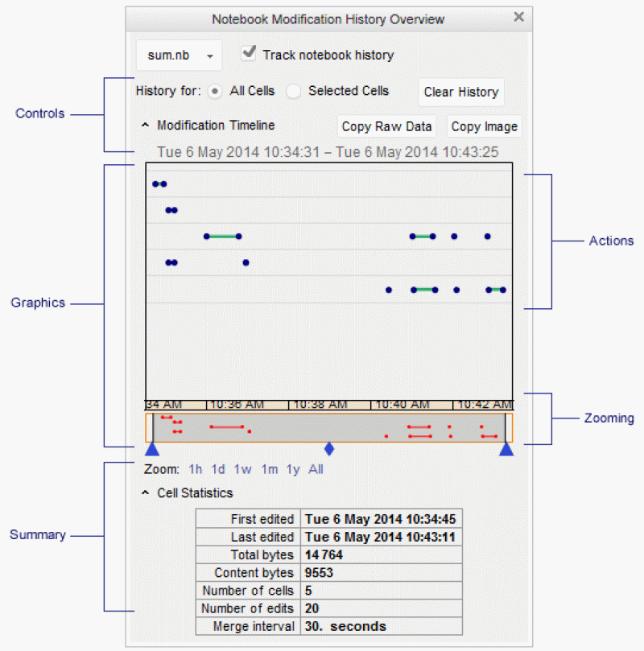This screenshot has width=644, height=651.
Task: Collapse the Modification Timeline section
Action: (x=145, y=126)
